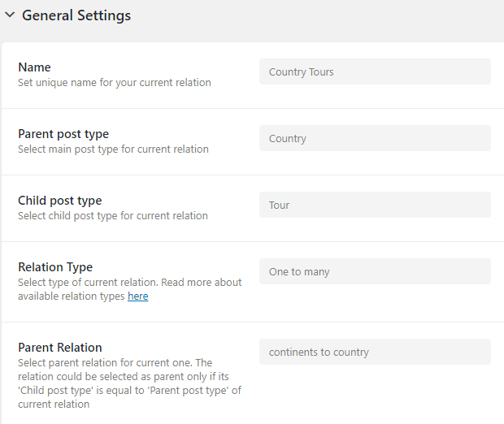Image resolution: width=504 pixels, height=424 pixels.
Task: Click the General Settings heading
Action: coord(76,15)
